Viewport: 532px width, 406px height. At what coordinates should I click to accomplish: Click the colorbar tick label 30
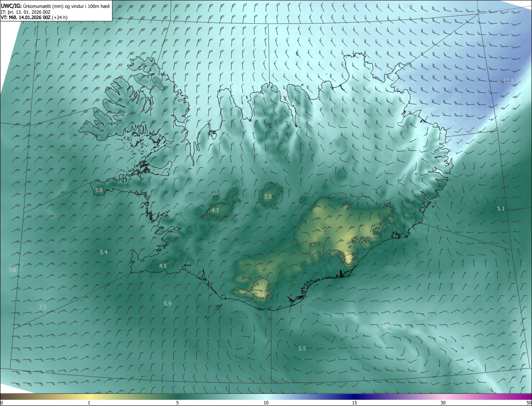(443, 403)
